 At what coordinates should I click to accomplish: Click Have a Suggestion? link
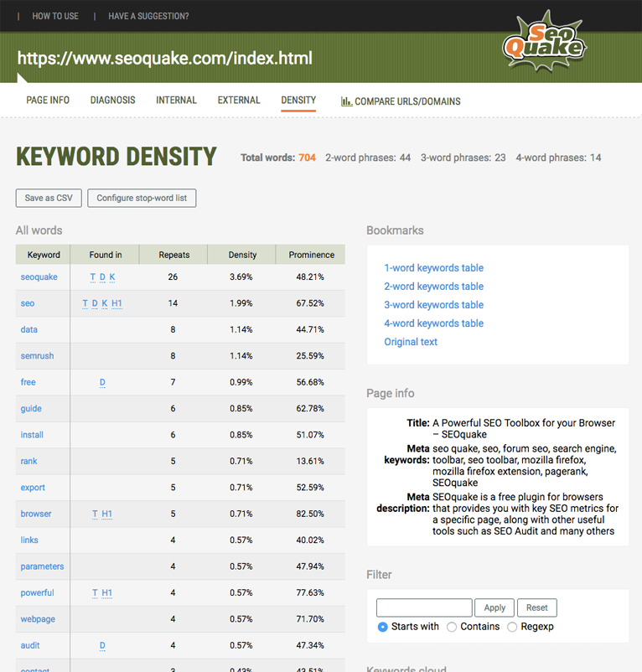pos(148,16)
